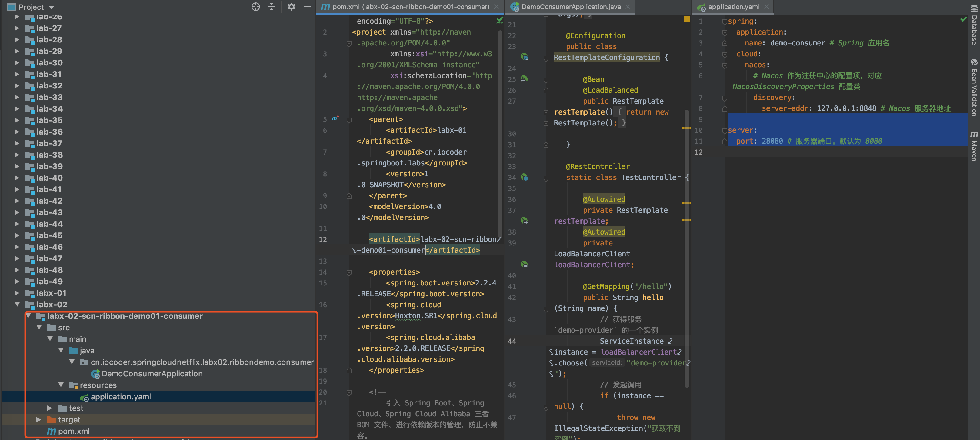The image size is (980, 440).
Task: Open the Maven tool window
Action: pyautogui.click(x=974, y=146)
